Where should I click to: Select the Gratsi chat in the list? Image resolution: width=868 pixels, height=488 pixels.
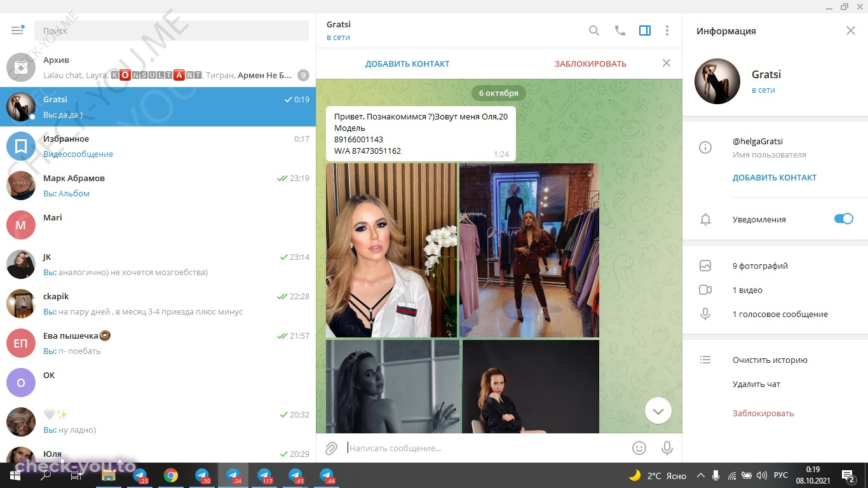tap(158, 107)
